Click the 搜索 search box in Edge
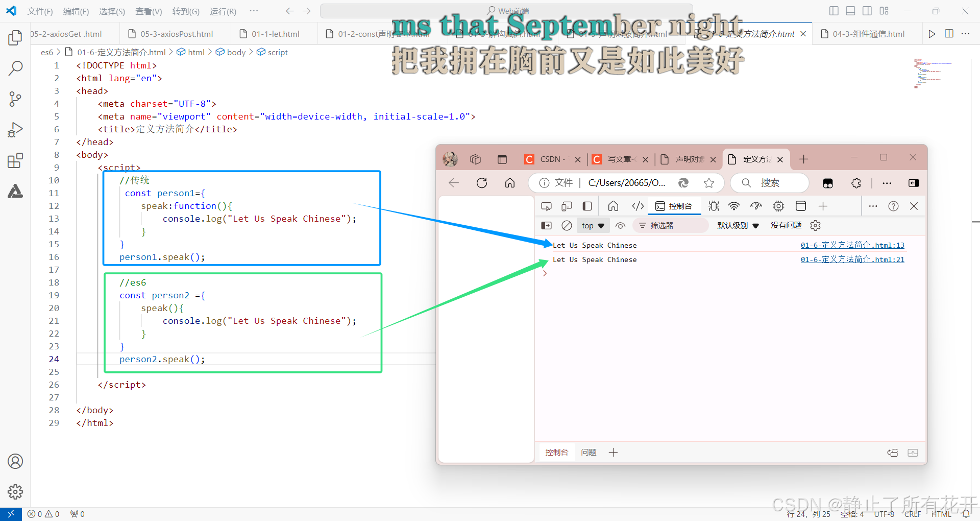Screen dimensions: 980x521 click(x=770, y=183)
